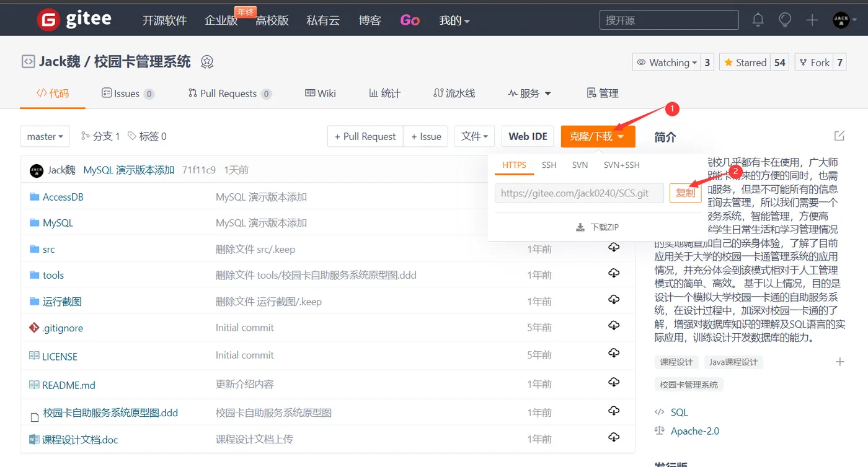
Task: Download LICENSE via cloud icon
Action: (x=614, y=353)
